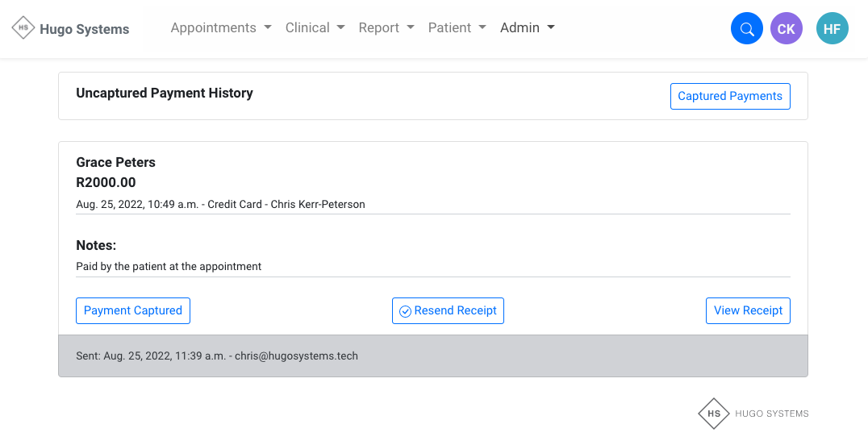Open View Receipt for Grace Peters
This screenshot has height=445, width=868.
tap(748, 310)
